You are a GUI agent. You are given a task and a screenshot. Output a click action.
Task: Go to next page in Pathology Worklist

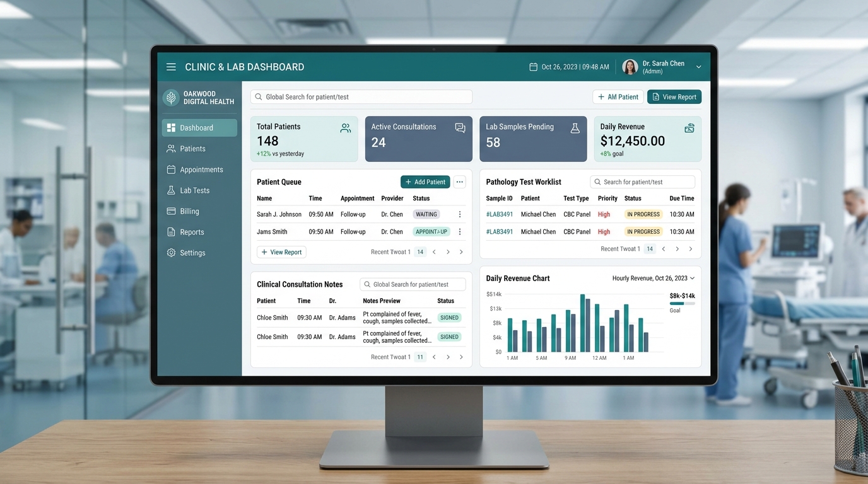[x=677, y=249]
